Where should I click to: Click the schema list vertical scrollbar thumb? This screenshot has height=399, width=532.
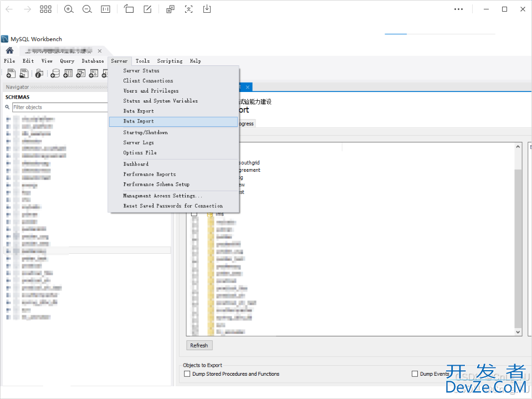[x=518, y=248]
